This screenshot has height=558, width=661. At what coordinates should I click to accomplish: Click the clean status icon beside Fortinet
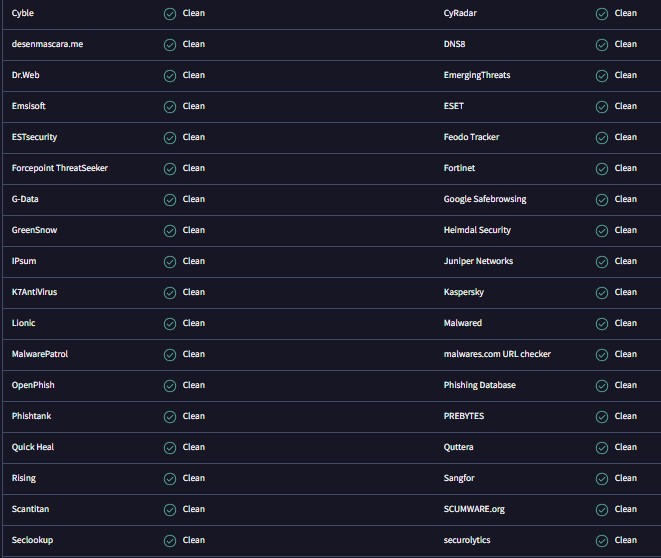pos(602,169)
